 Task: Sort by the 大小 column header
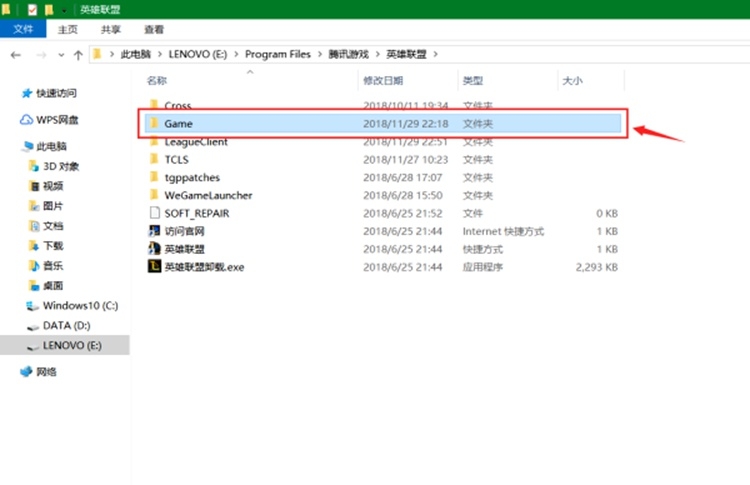(572, 80)
